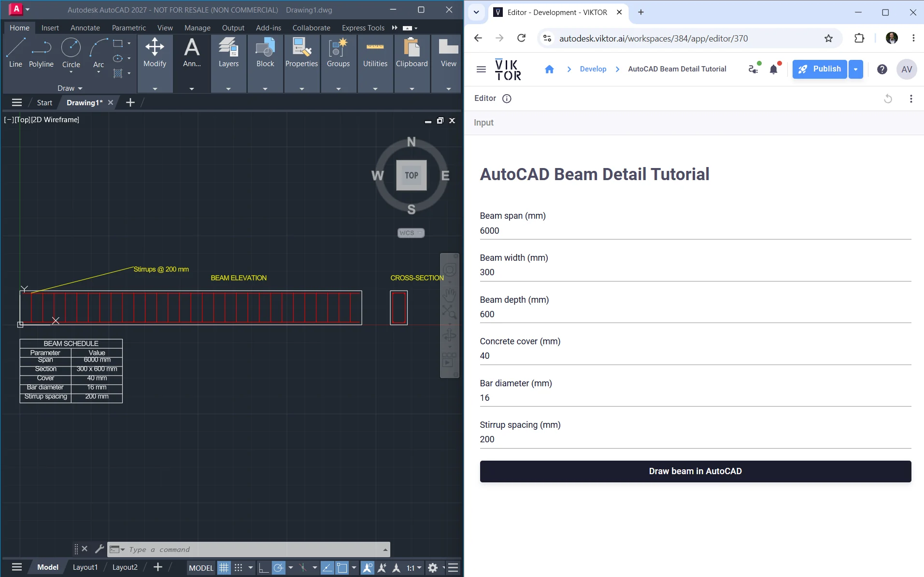
Task: Expand the command line history arrow
Action: pyautogui.click(x=385, y=549)
